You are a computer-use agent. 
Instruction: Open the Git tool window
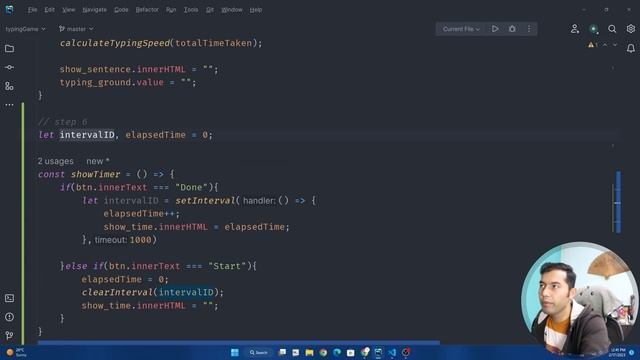9,336
